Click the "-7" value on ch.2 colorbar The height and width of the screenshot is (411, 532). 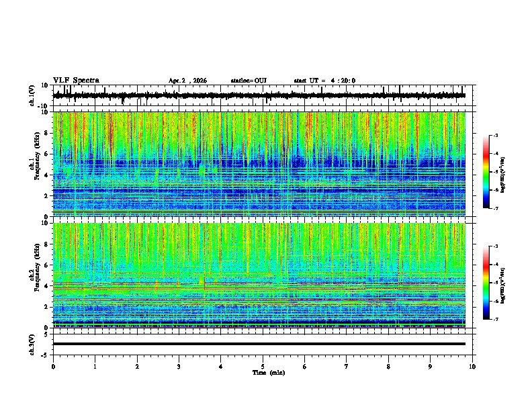pos(495,319)
